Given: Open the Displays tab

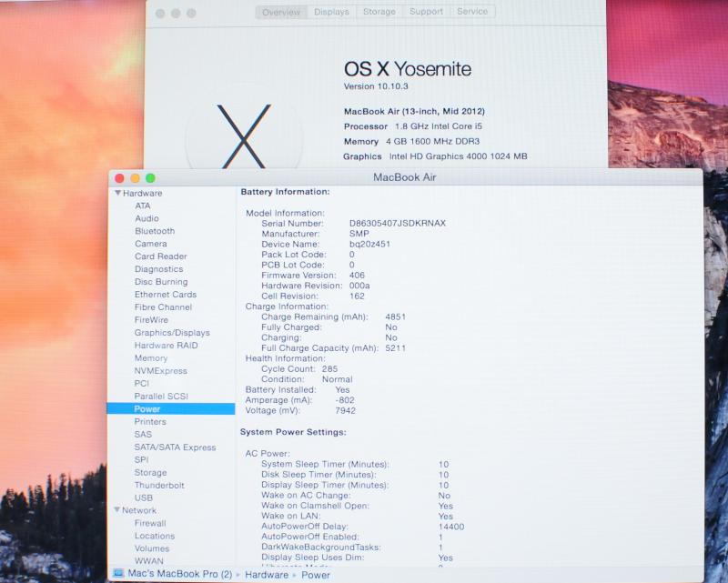Looking at the screenshot, I should 331,12.
